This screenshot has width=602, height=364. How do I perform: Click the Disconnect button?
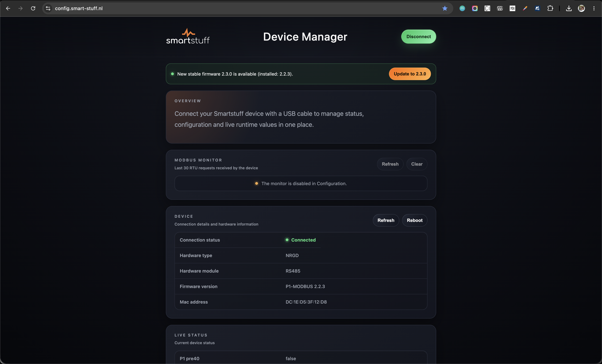419,37
